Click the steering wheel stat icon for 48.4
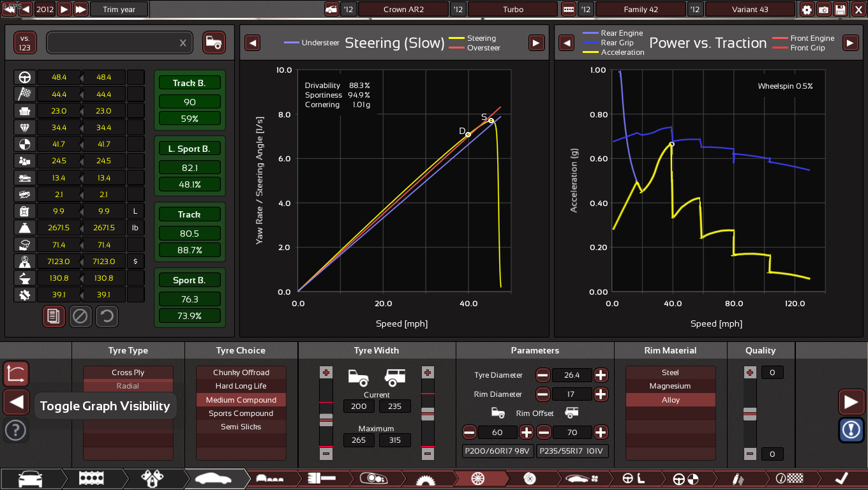 (x=25, y=77)
